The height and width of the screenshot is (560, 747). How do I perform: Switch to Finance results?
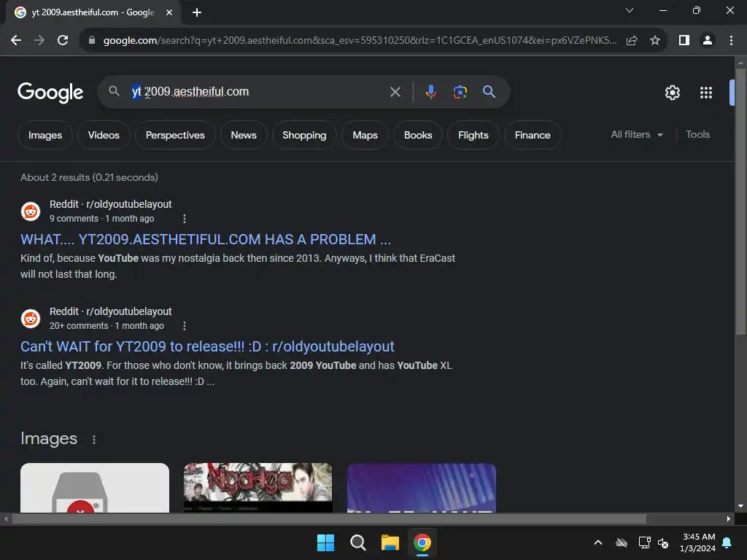click(x=533, y=135)
